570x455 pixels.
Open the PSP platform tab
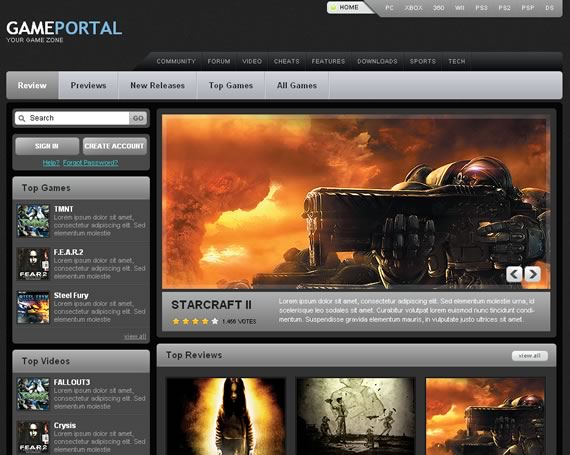click(x=528, y=8)
